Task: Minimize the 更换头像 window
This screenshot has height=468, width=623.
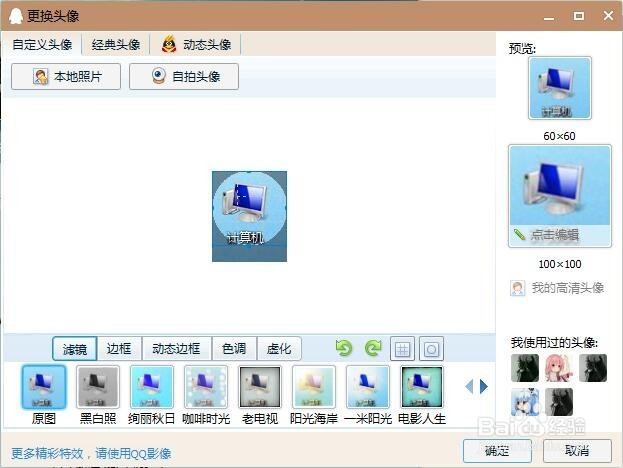Action: point(549,17)
